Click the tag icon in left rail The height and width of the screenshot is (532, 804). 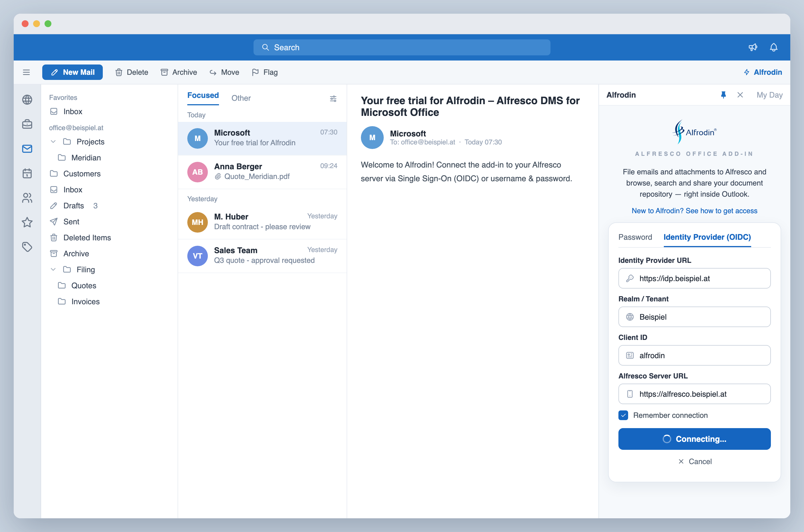[x=27, y=247]
